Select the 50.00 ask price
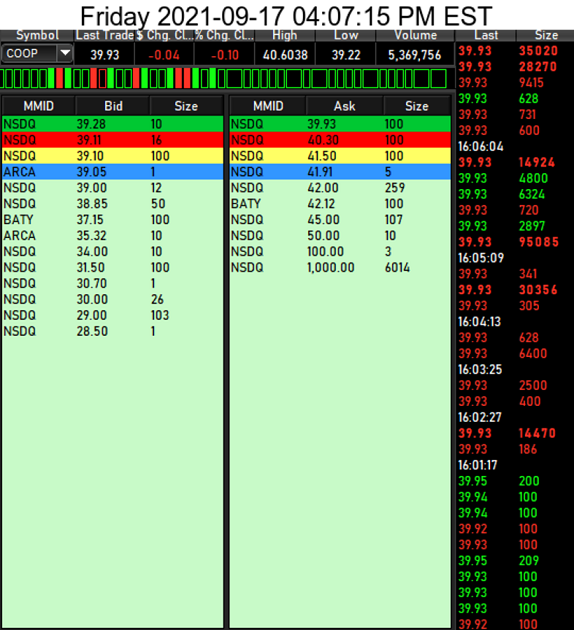Image resolution: width=574 pixels, height=630 pixels. click(x=323, y=236)
